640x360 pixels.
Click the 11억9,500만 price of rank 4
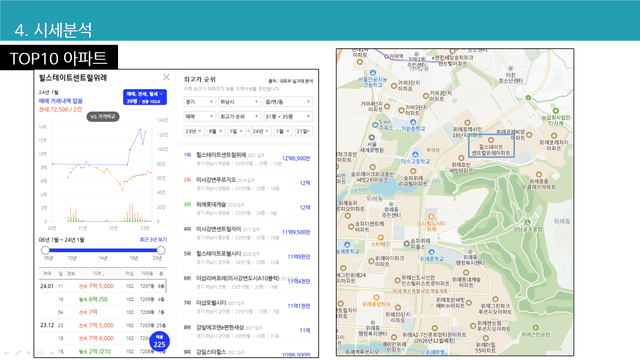[296, 232]
